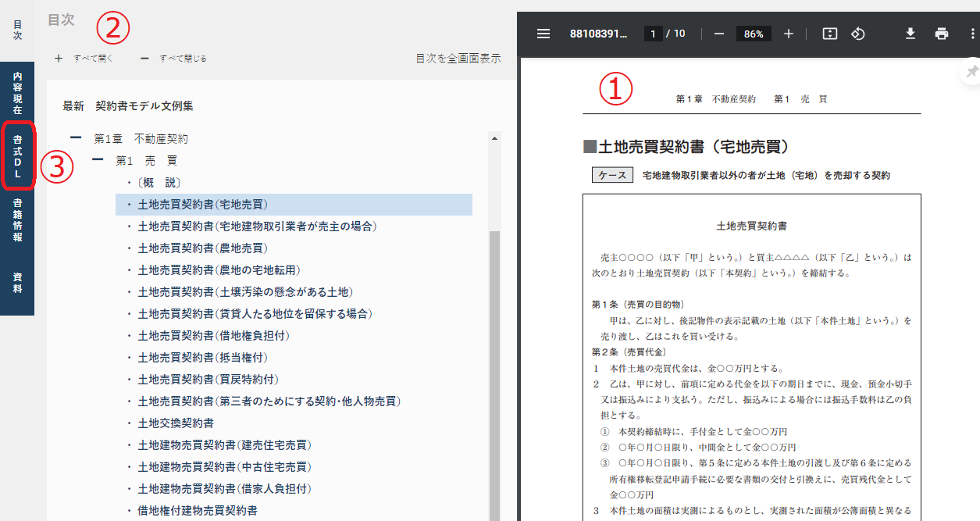Print the PDF document
980x521 pixels.
tap(942, 34)
